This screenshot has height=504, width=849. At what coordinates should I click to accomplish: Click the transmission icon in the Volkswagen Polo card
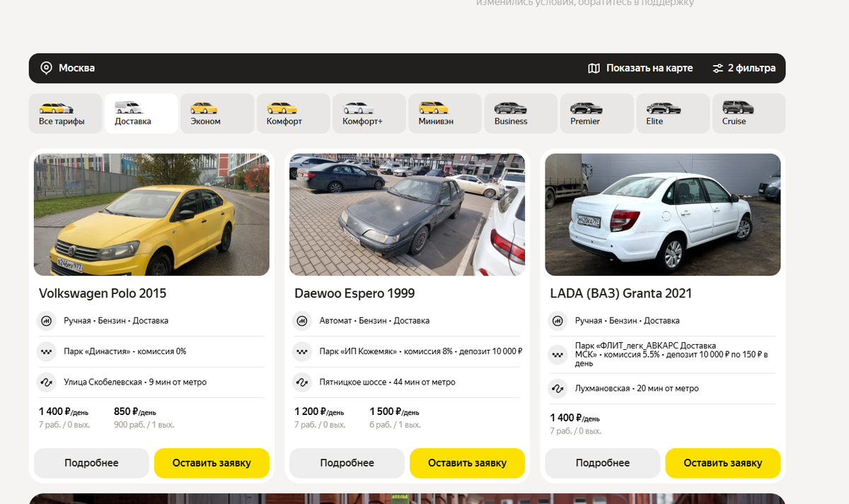tap(46, 321)
